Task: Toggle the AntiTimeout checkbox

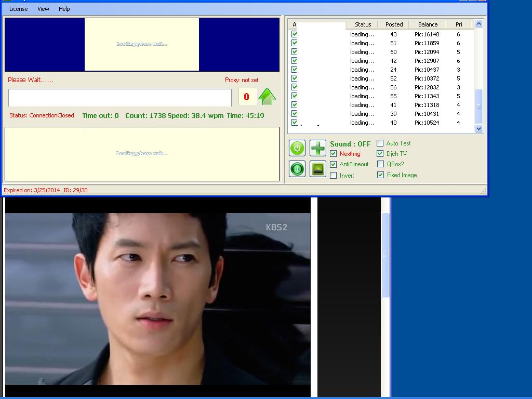Action: tap(333, 164)
